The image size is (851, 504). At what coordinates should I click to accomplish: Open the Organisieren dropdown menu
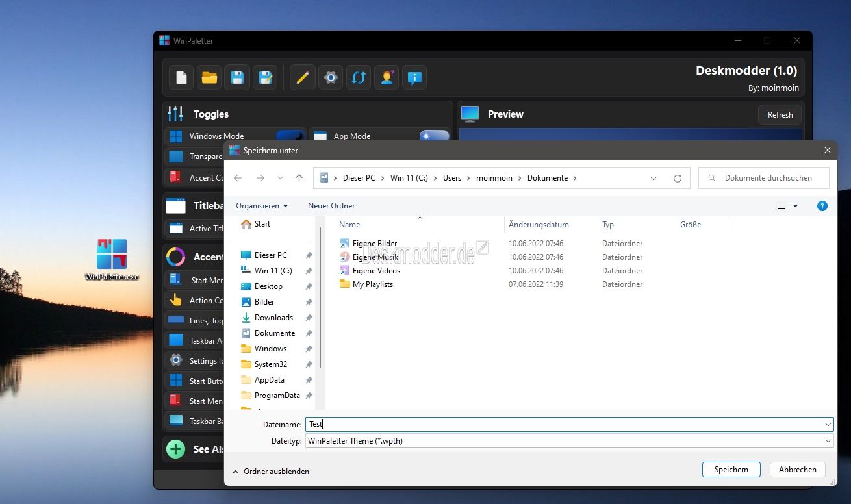262,206
